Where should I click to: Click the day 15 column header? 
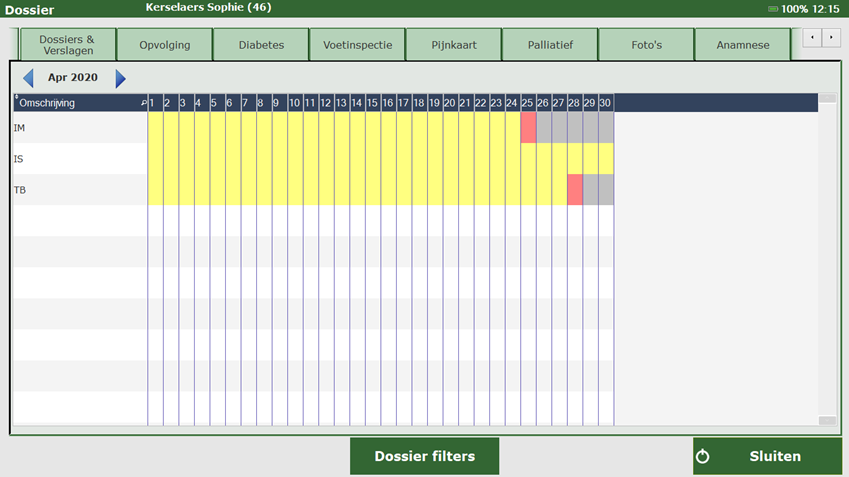(x=372, y=103)
